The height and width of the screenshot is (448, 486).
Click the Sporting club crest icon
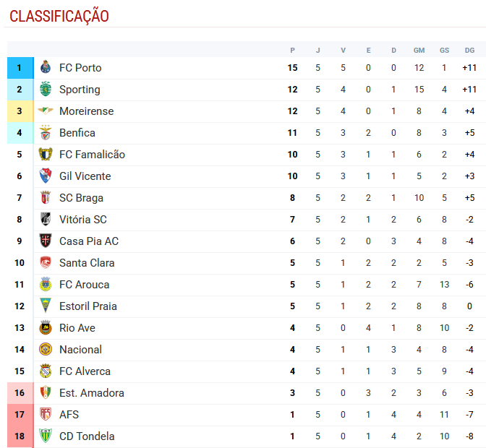(46, 90)
